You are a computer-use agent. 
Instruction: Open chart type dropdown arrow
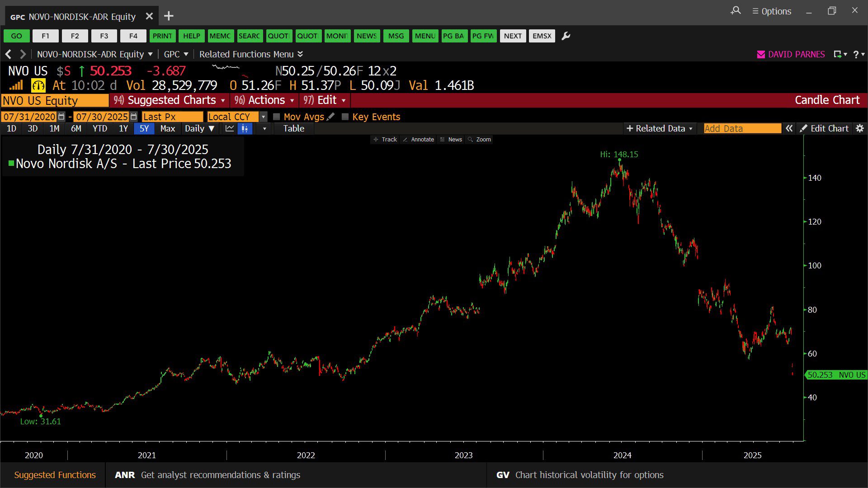[264, 129]
